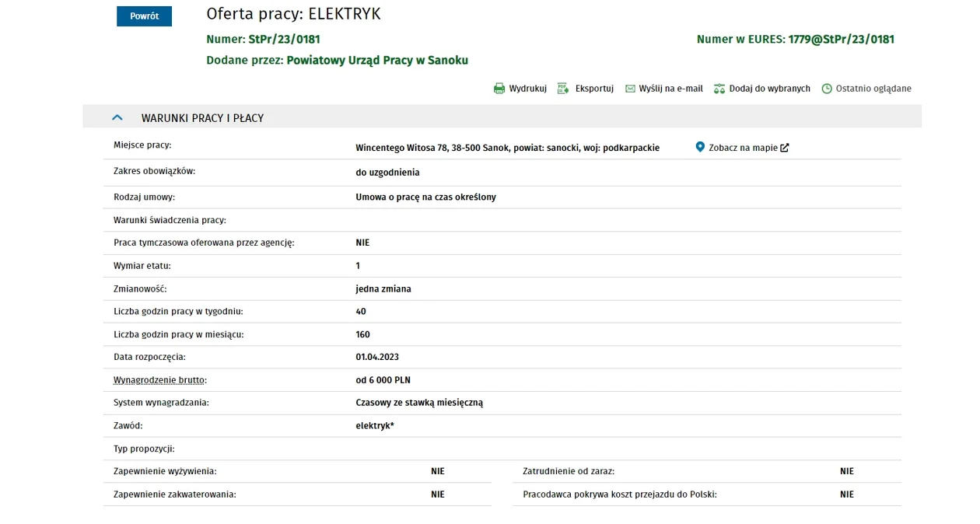Viewport: 980px width, 524px height.
Task: Collapse the section using the chevron arrow
Action: pos(117,117)
